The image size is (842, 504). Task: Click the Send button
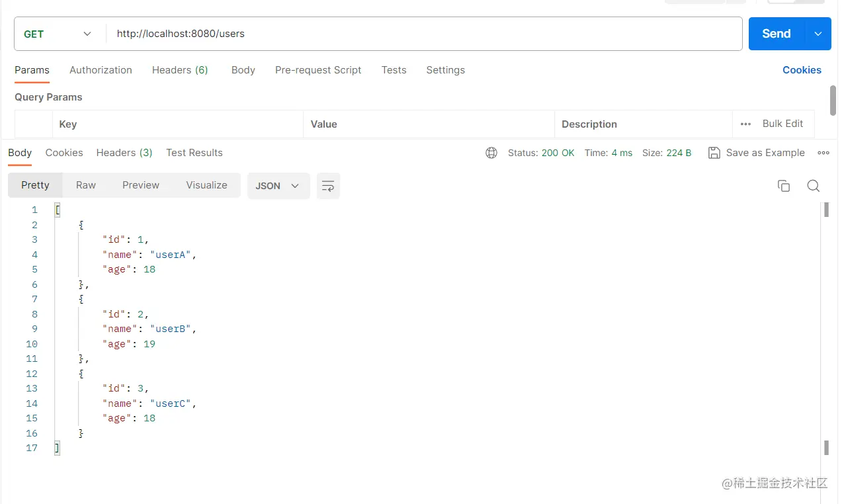pos(776,34)
